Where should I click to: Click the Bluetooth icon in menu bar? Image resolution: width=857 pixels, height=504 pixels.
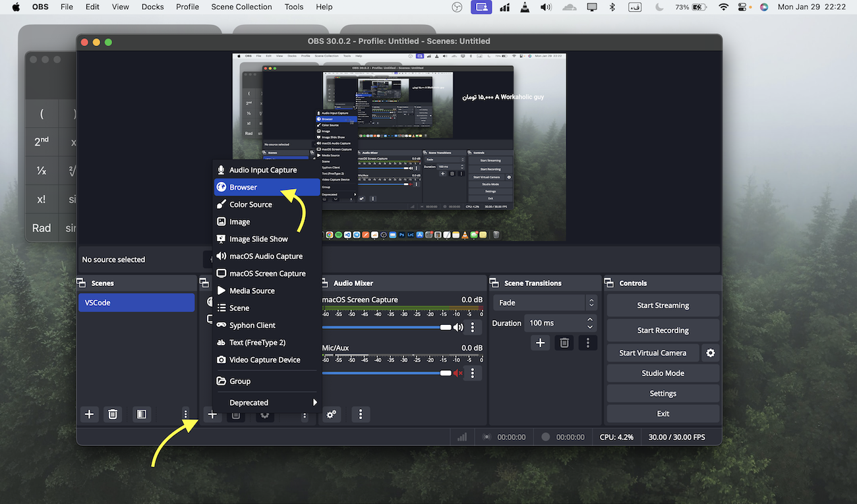(612, 7)
